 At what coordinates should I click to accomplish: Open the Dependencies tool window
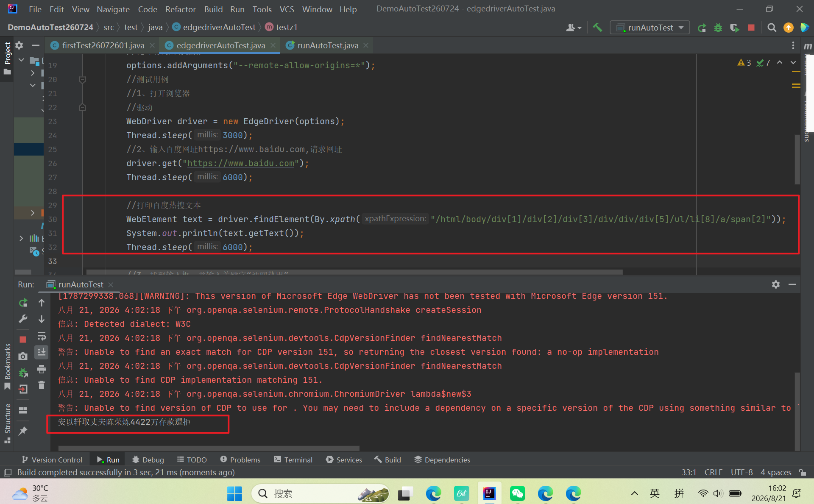(442, 459)
